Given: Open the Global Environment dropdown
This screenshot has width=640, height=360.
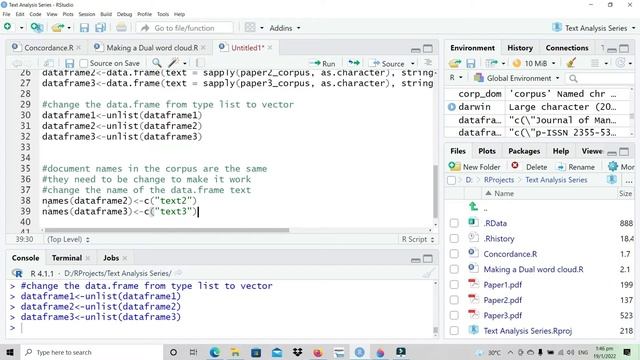Looking at the screenshot, I should [x=517, y=78].
